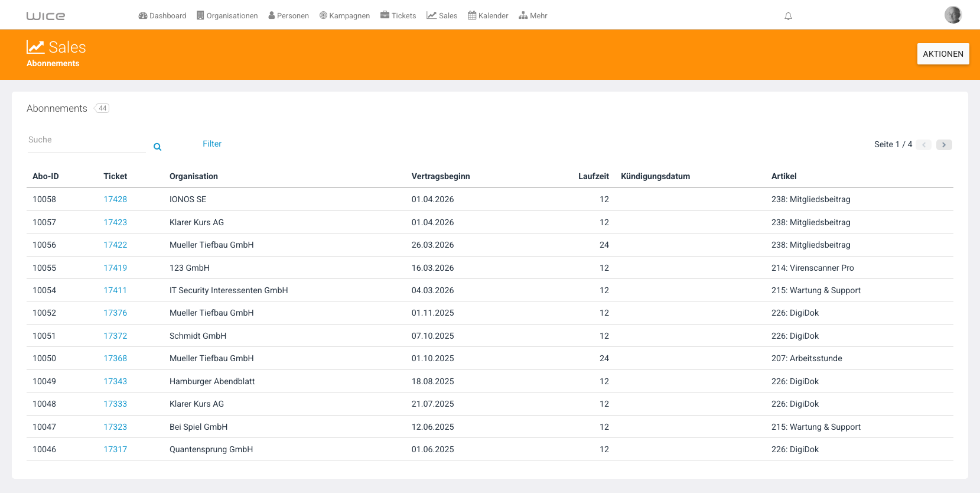Open Organisationen in top navigation

[x=227, y=16]
